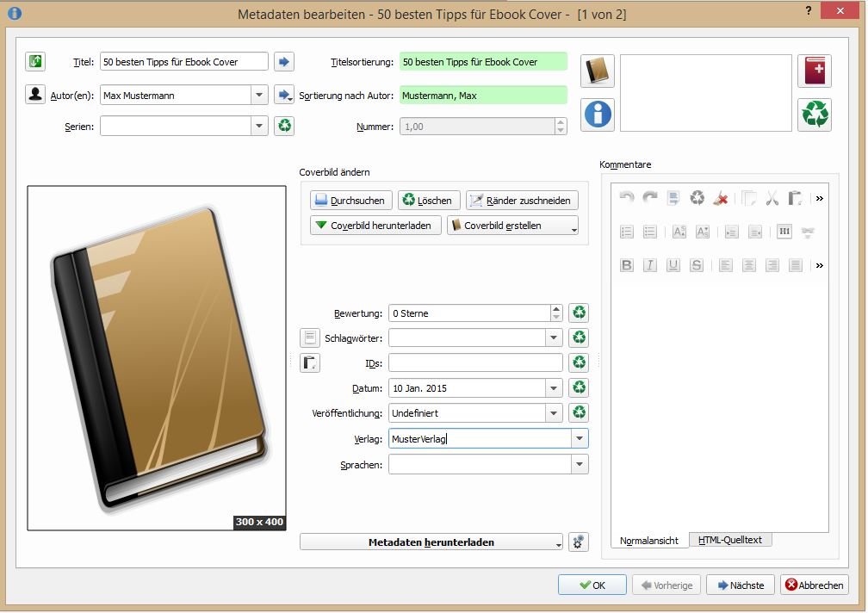
Task: Open author sort arrow menu button
Action: (284, 95)
